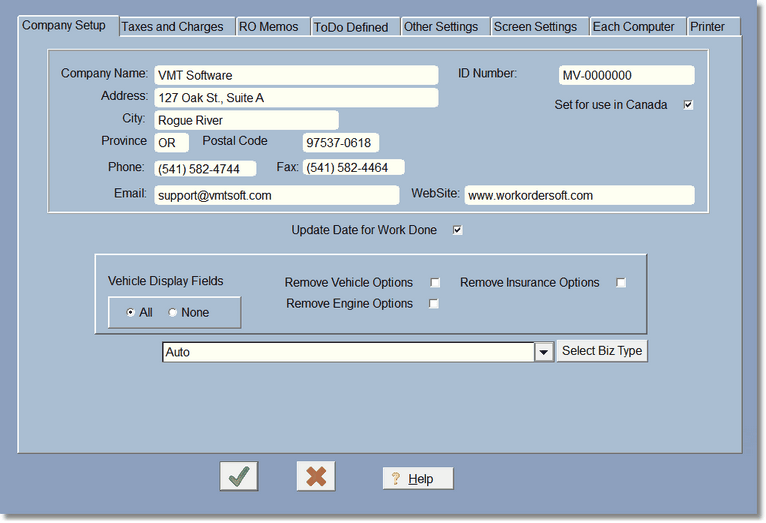This screenshot has width=766, height=523.
Task: Click the ID Number field MV-0000000
Action: pos(626,75)
